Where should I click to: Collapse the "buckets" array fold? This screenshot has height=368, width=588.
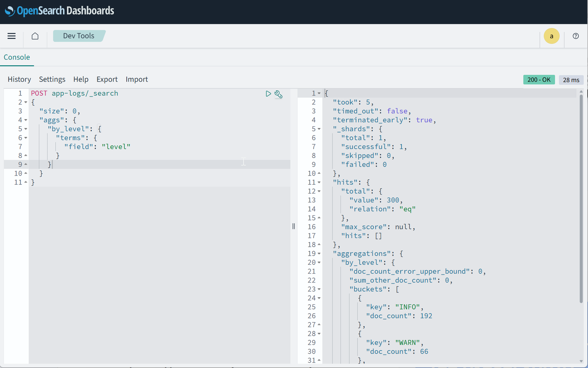point(319,289)
